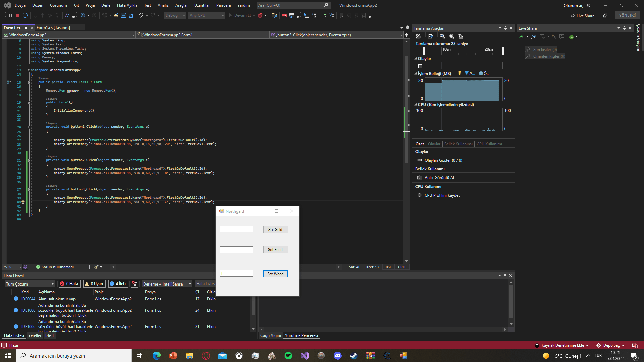The image size is (644, 362).
Task: Open the Toolbox from the toolbar
Action: pos(284,15)
